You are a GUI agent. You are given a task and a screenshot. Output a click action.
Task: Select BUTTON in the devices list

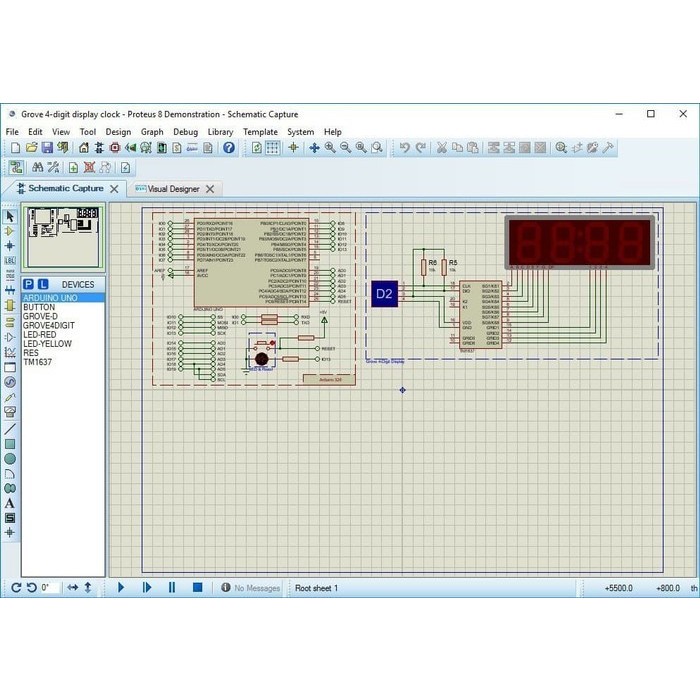[63, 307]
